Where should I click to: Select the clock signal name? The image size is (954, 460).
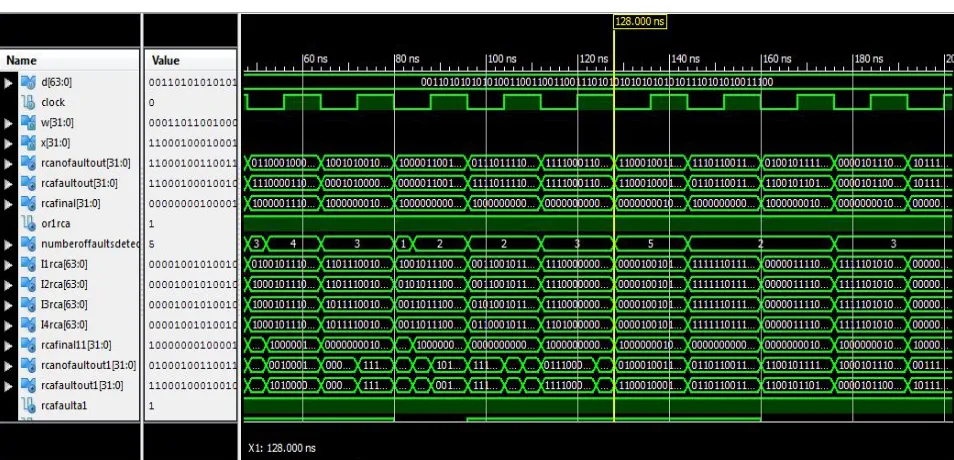click(53, 102)
